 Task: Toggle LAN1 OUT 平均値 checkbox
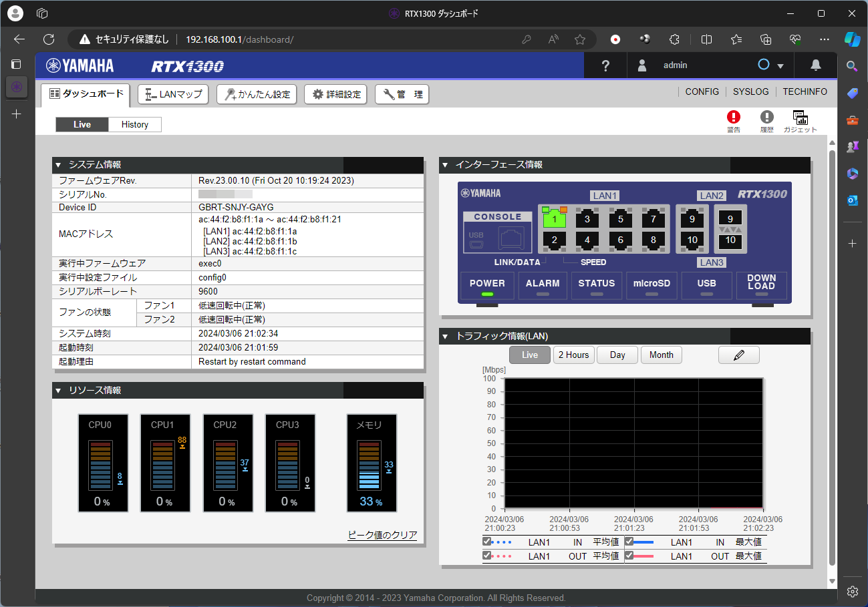(487, 555)
